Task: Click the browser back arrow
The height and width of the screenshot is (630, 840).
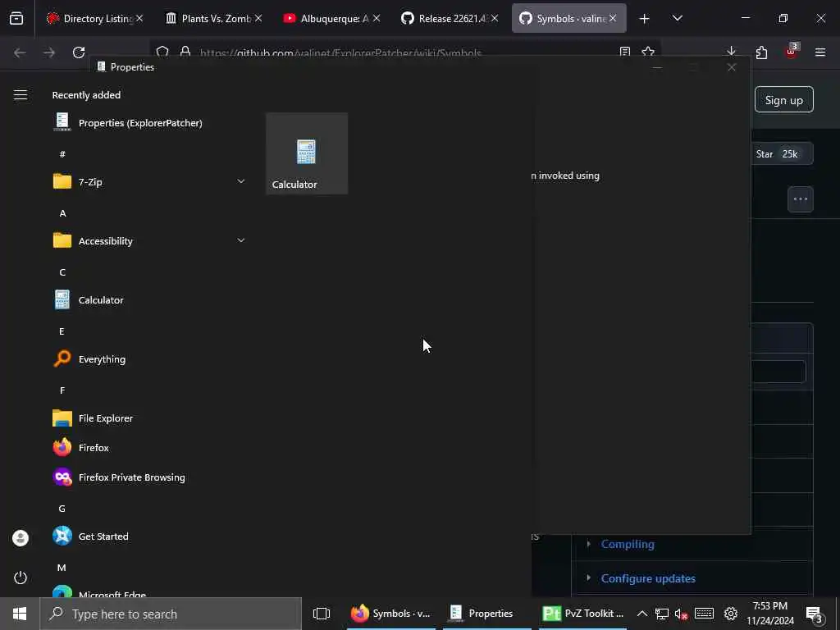Action: click(20, 52)
